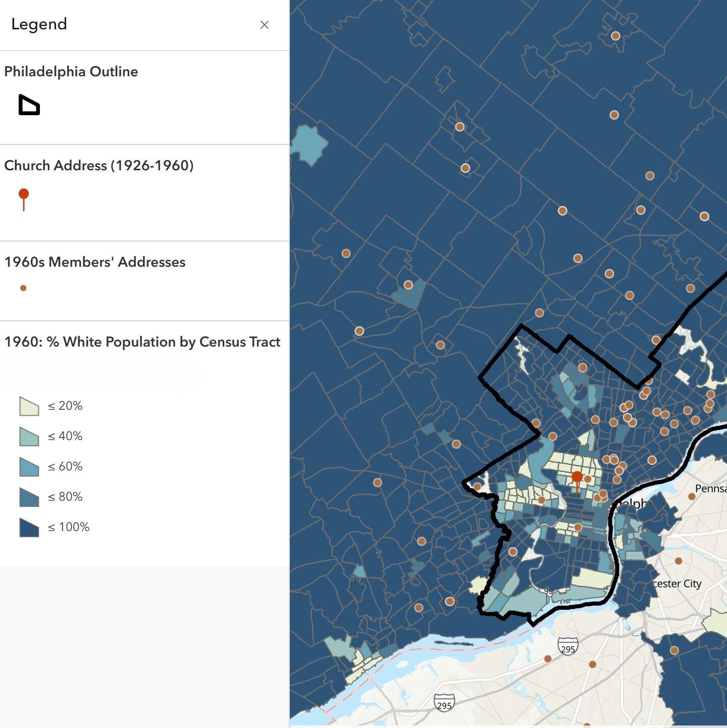The height and width of the screenshot is (728, 727).
Task: Select the 1960s Members' Addresses dot symbol
Action: tap(23, 287)
